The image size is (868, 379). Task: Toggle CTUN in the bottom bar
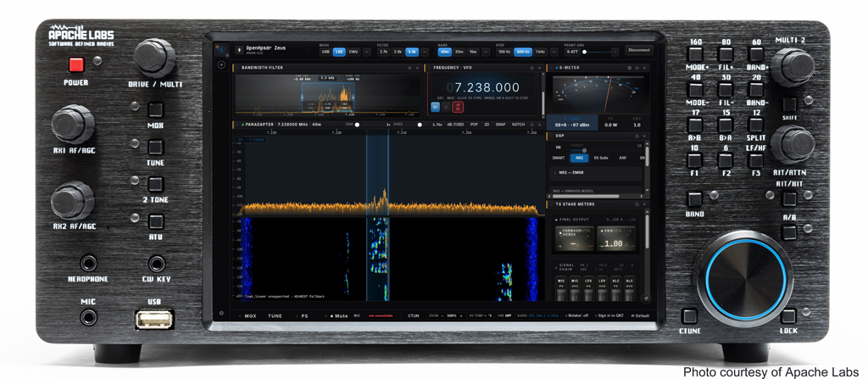pos(414,315)
